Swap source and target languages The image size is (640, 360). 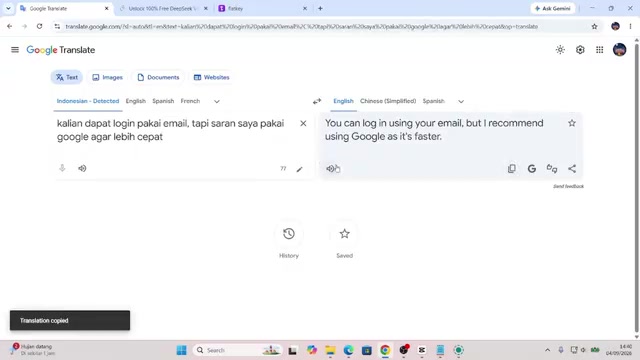point(317,101)
